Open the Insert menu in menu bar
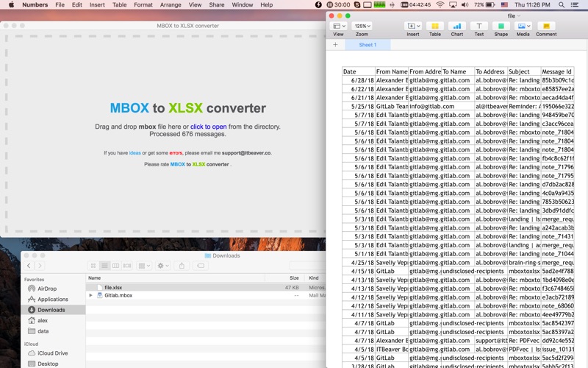 [97, 5]
